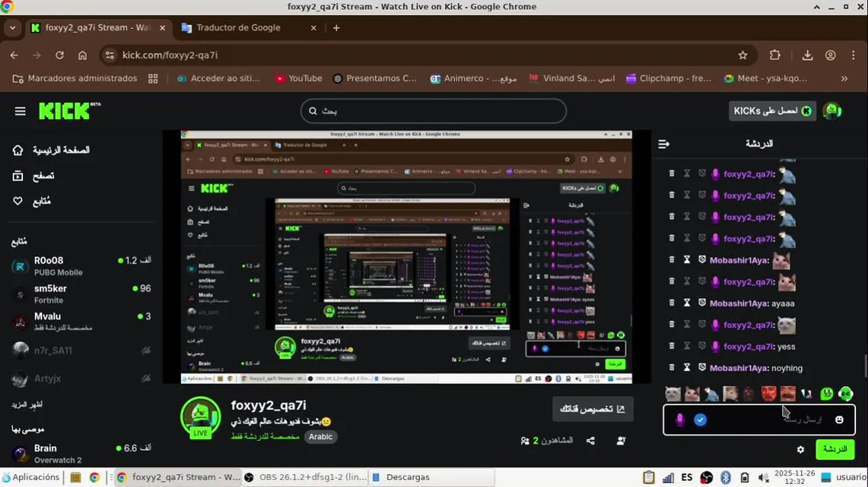Open chat settings gear
This screenshot has height=487, width=868.
[801, 449]
